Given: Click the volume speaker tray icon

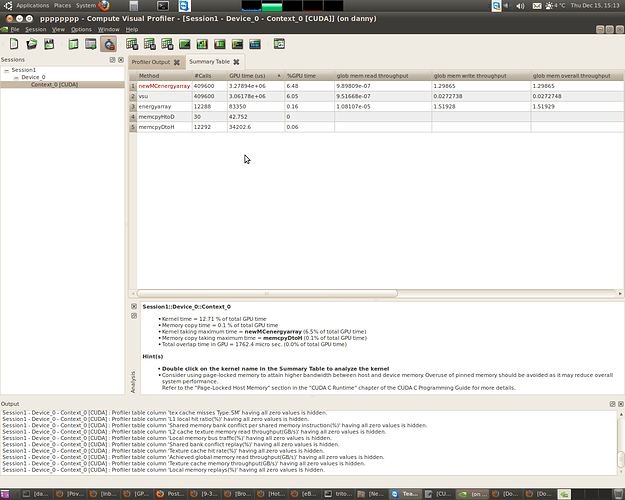Looking at the screenshot, I should pos(520,6).
